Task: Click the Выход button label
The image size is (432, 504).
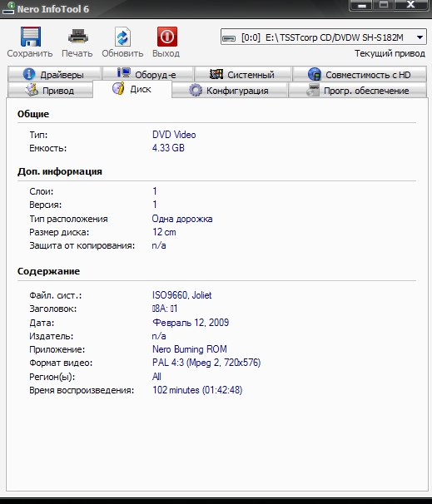Action: coord(166,53)
